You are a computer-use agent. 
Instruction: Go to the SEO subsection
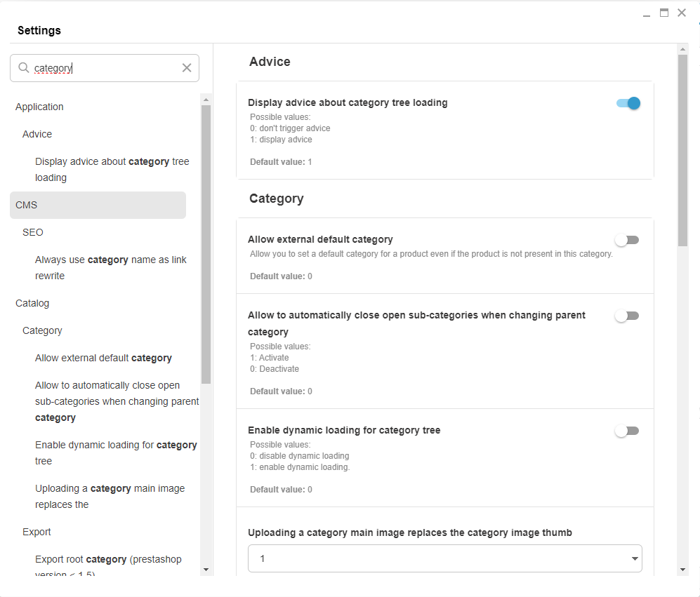pos(33,232)
